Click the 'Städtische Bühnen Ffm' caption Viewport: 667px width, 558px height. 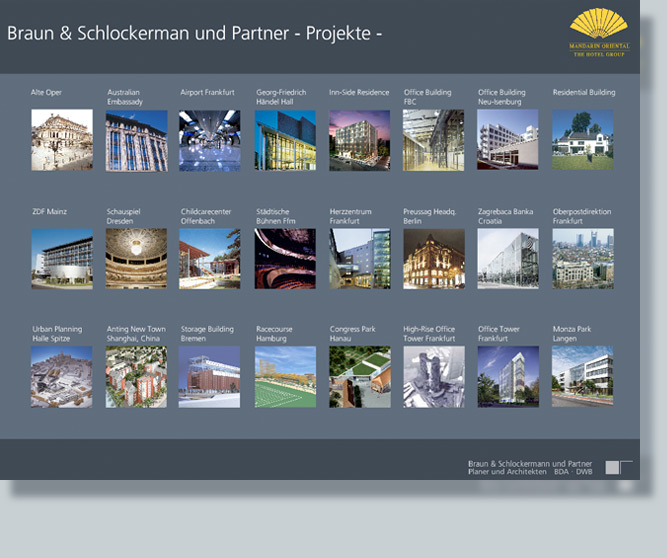pyautogui.click(x=276, y=216)
